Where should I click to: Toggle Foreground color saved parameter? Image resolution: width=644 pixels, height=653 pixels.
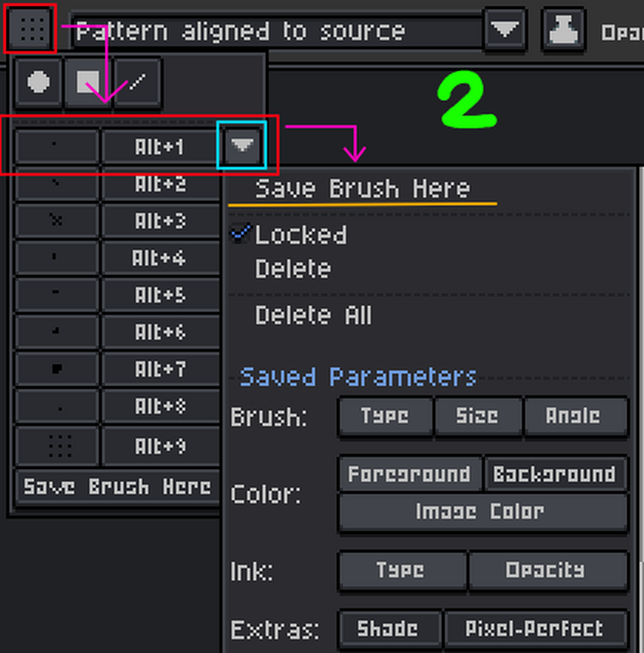point(409,475)
